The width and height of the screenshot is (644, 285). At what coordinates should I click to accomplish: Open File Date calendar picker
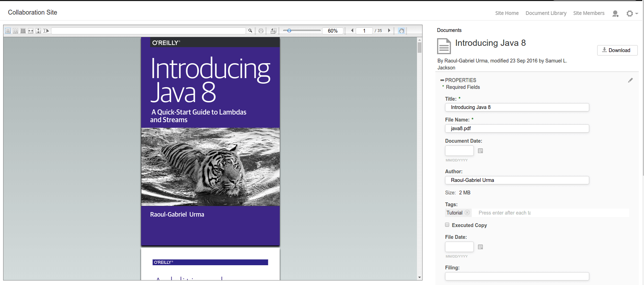click(x=480, y=247)
